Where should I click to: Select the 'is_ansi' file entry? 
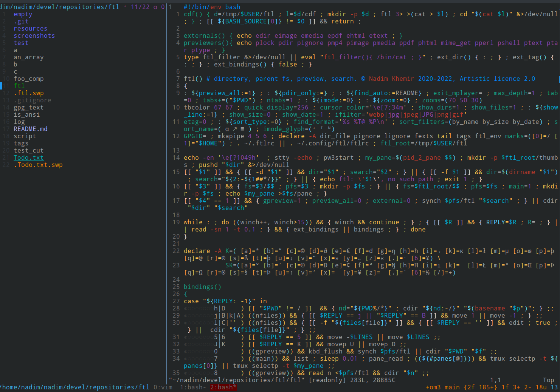click(27, 115)
